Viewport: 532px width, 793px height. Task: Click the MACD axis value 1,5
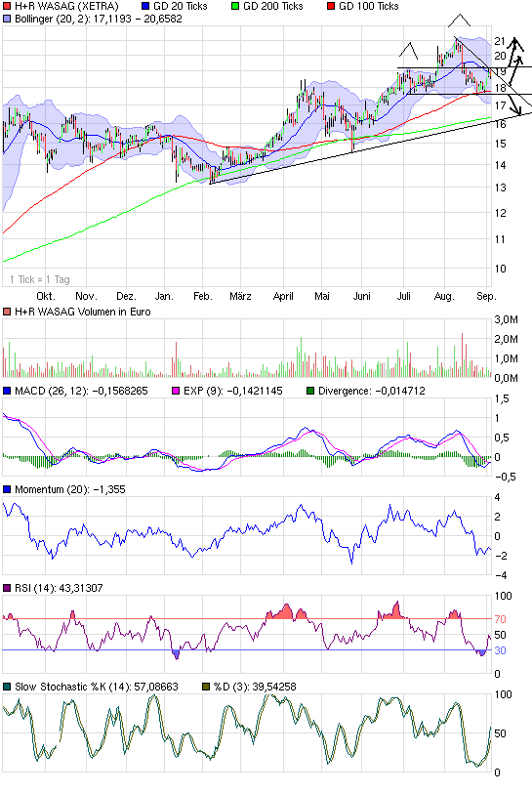(502, 399)
